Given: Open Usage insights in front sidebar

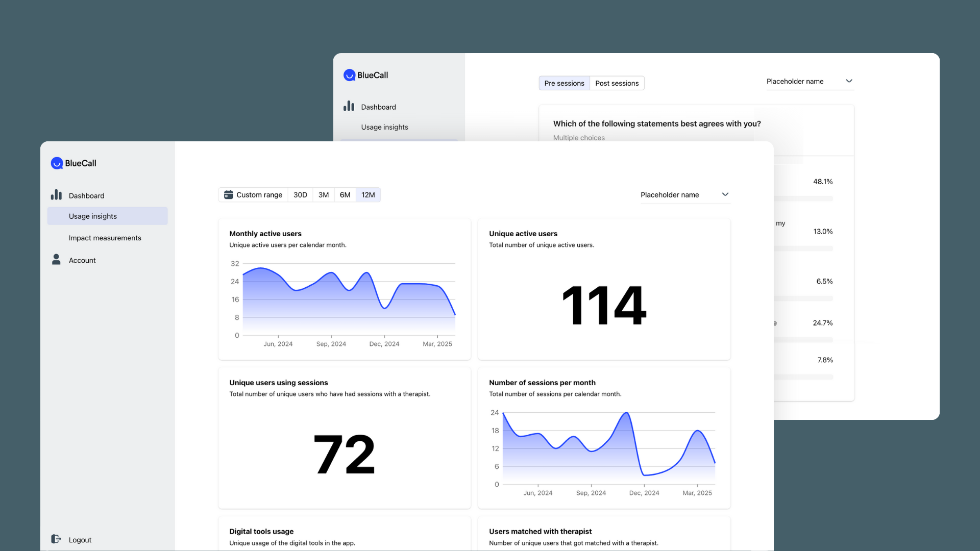Looking at the screenshot, I should point(93,216).
